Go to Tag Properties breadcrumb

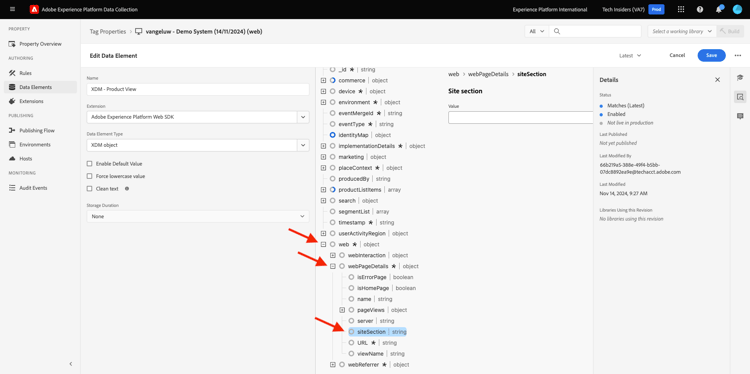point(108,32)
